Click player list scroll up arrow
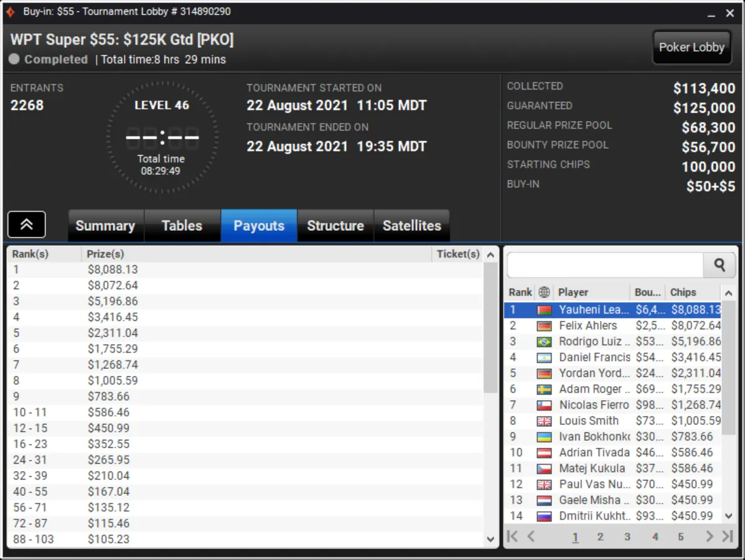 coord(728,293)
